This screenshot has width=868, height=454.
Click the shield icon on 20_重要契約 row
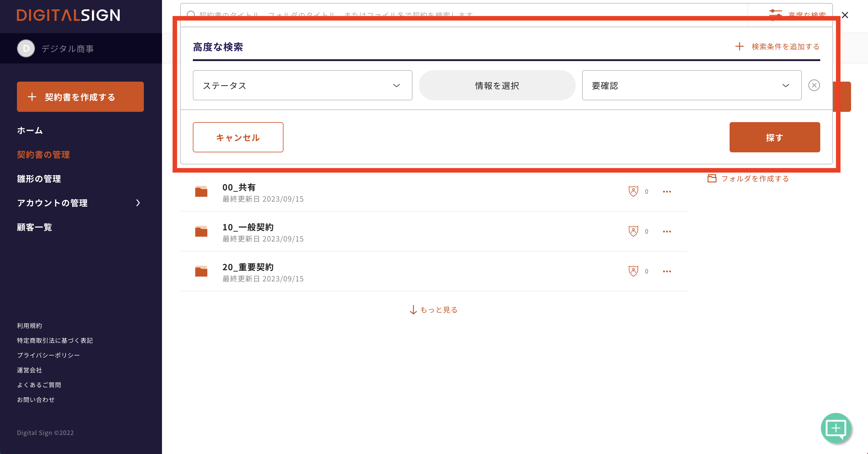(633, 271)
